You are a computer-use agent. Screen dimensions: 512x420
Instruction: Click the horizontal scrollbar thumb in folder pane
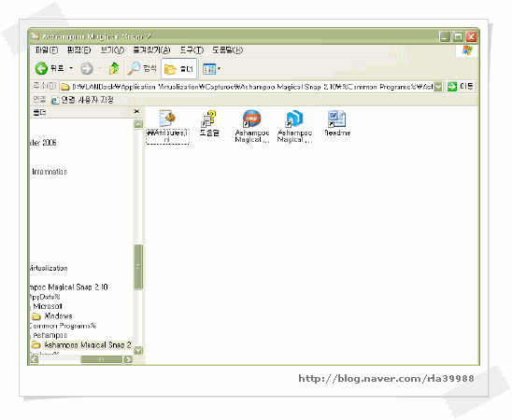click(x=102, y=359)
